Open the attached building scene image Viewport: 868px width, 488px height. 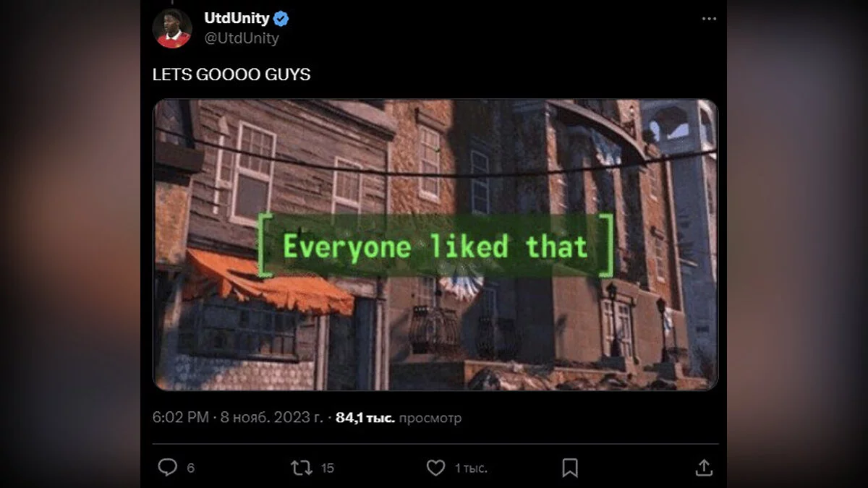(x=435, y=244)
